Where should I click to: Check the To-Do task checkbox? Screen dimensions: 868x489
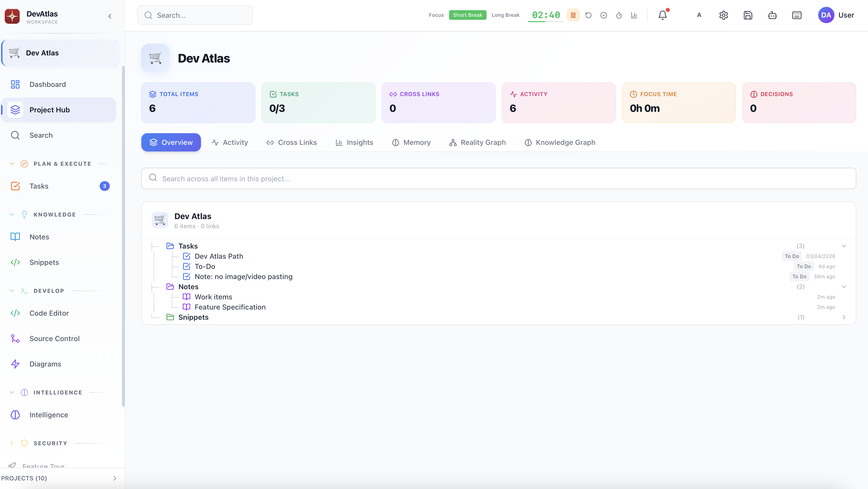tap(186, 266)
